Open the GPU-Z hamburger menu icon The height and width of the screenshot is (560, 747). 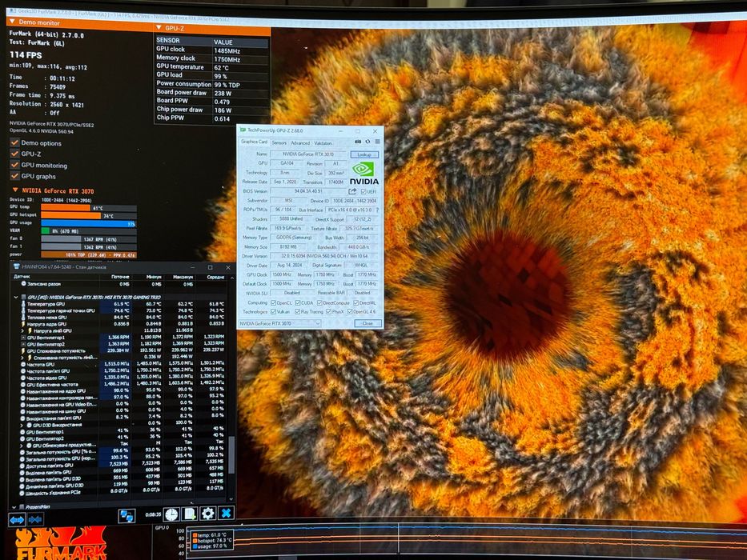pyautogui.click(x=377, y=142)
